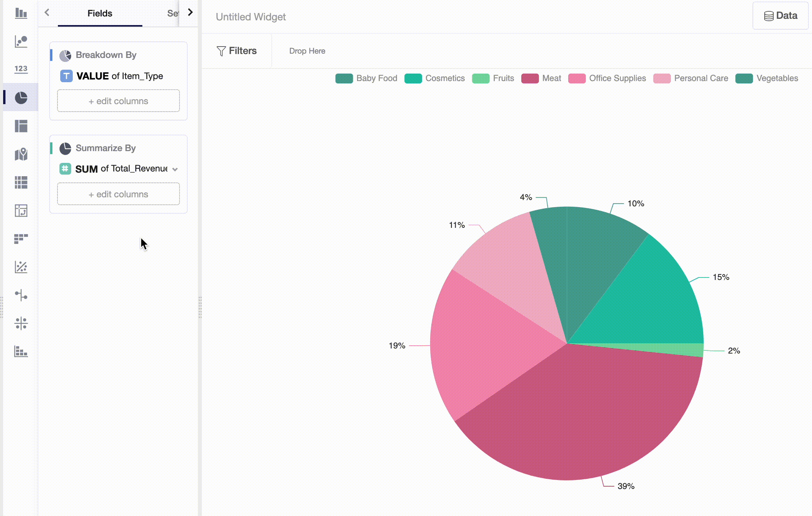Viewport: 812px width, 516px height.
Task: Switch to the Fields tab
Action: tap(100, 13)
